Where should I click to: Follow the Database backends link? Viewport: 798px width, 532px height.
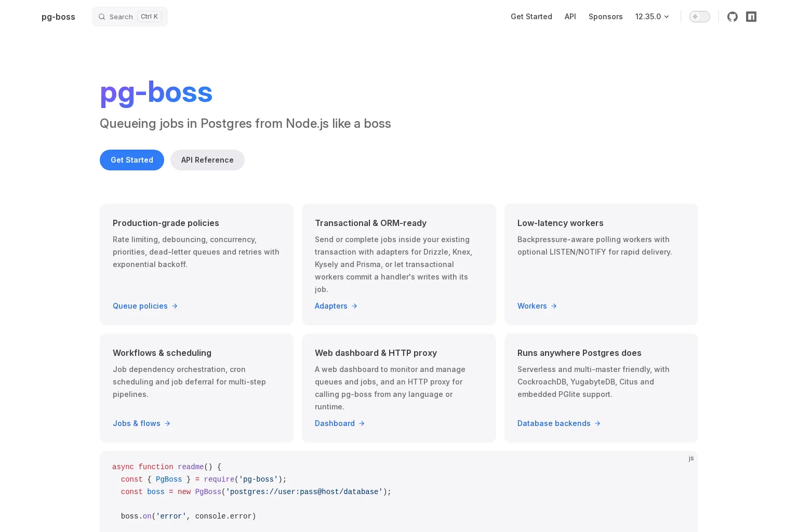pos(559,423)
